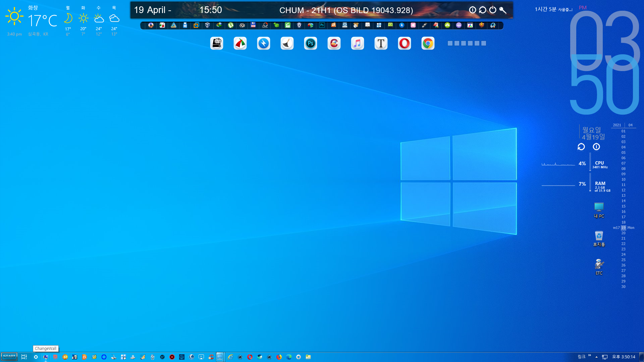Viewport: 644px width, 362px height.
Task: Open the 내 PC desktop icon
Action: point(599,210)
